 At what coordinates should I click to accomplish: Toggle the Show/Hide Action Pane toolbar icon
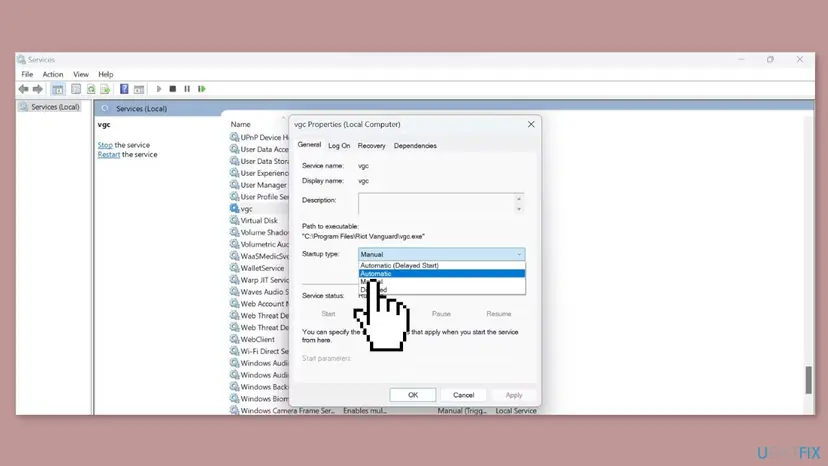tap(139, 89)
